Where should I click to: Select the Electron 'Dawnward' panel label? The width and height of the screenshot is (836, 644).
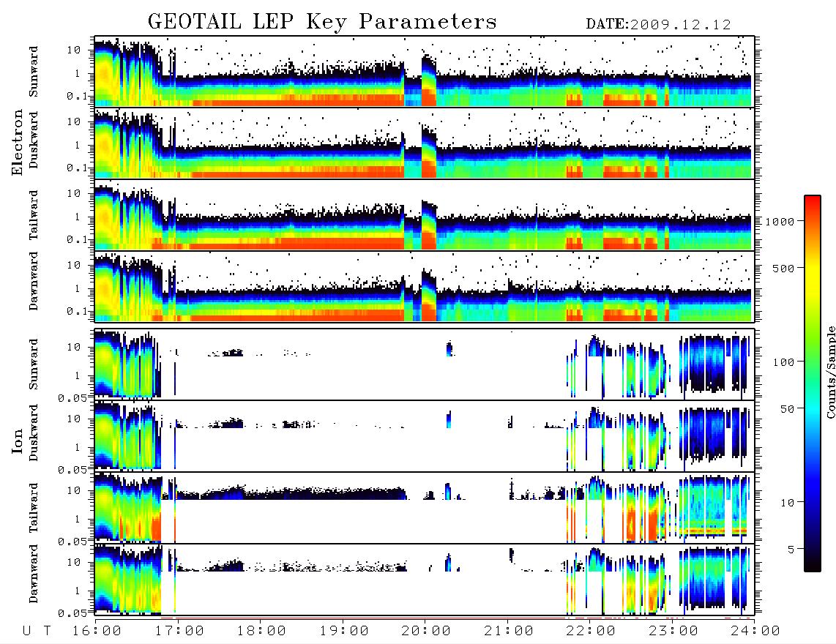tap(34, 281)
